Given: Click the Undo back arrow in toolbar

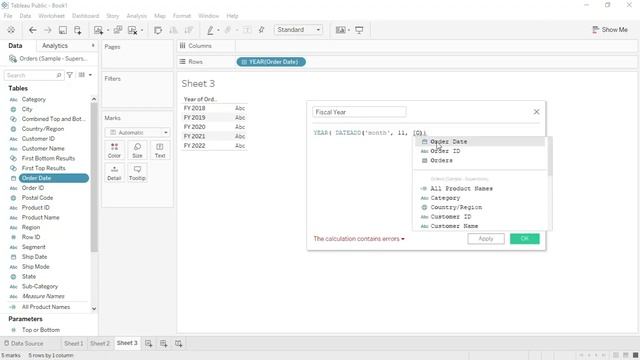Looking at the screenshot, I should (x=33, y=30).
